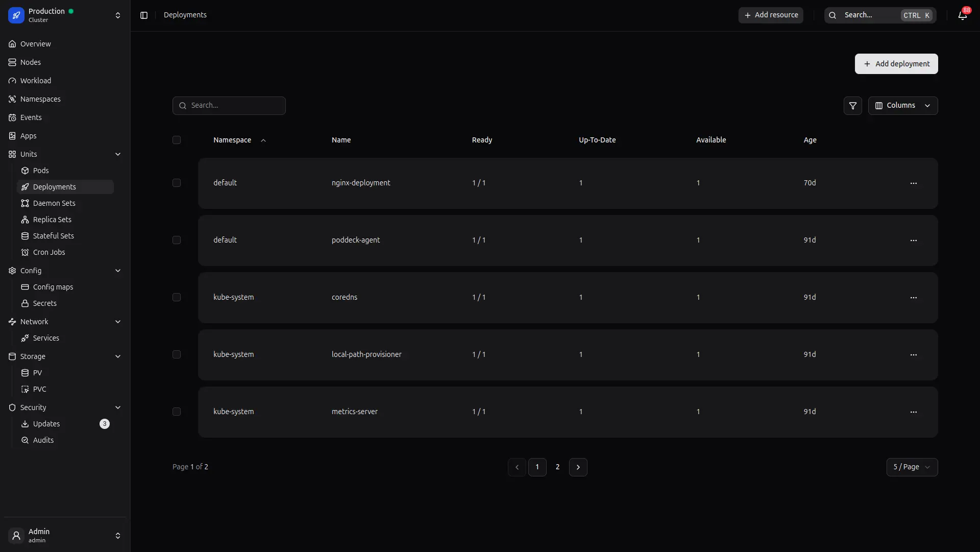Open actions menu for nginx-deployment row
The image size is (980, 552).
click(913, 183)
